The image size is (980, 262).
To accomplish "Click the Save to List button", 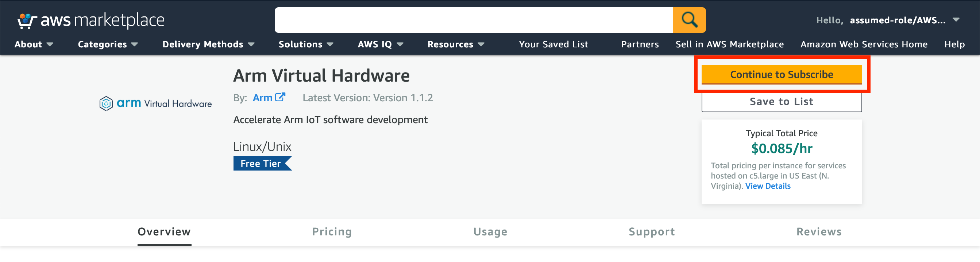I will pyautogui.click(x=782, y=102).
